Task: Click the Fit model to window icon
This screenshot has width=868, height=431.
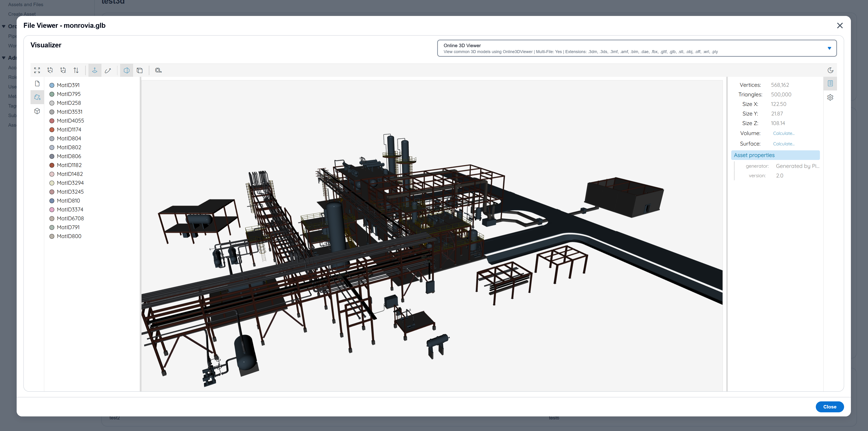Action: tap(37, 70)
